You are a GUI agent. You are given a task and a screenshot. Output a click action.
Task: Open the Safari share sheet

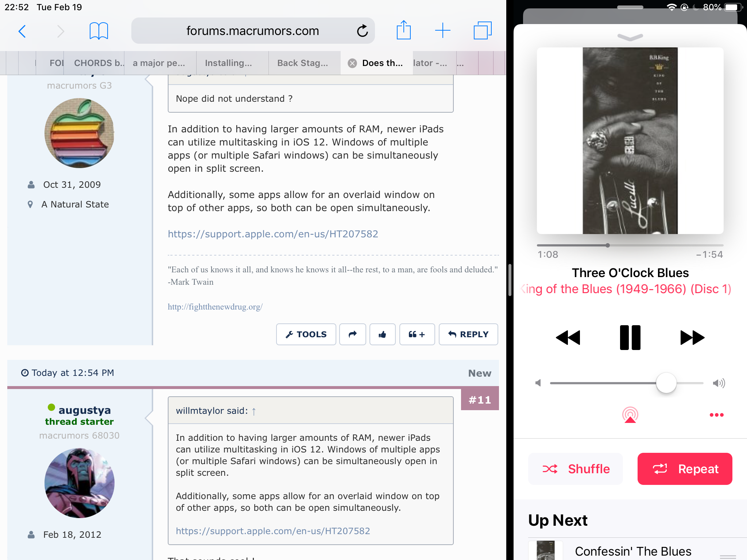403,31
